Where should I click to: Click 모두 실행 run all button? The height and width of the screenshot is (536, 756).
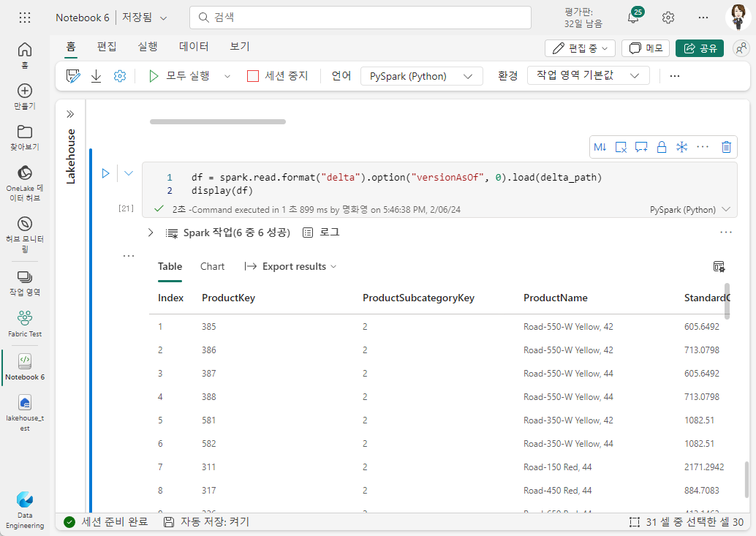(179, 76)
